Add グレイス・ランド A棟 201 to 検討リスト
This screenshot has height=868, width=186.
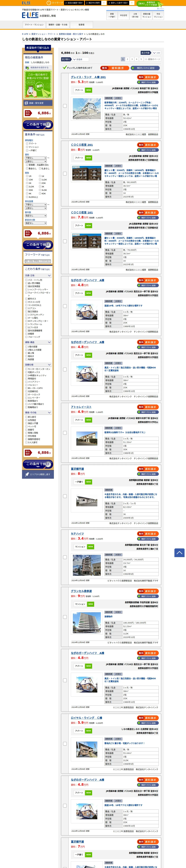tap(148, 82)
